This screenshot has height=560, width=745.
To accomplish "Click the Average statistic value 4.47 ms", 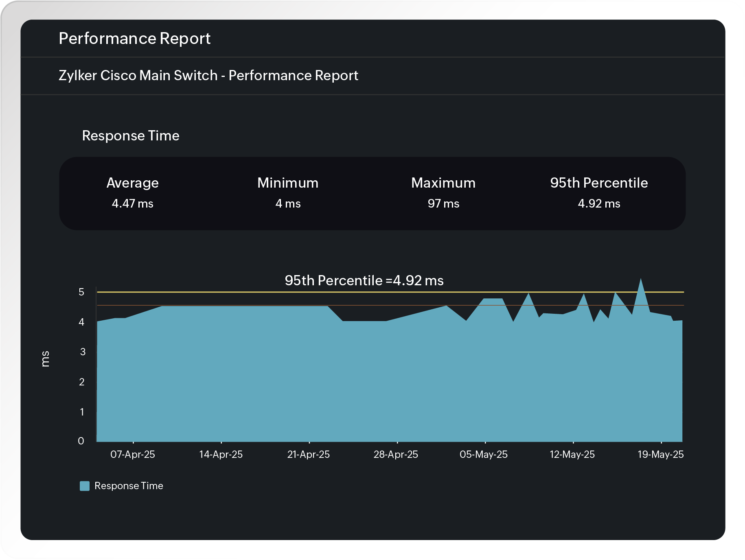I will pyautogui.click(x=133, y=203).
